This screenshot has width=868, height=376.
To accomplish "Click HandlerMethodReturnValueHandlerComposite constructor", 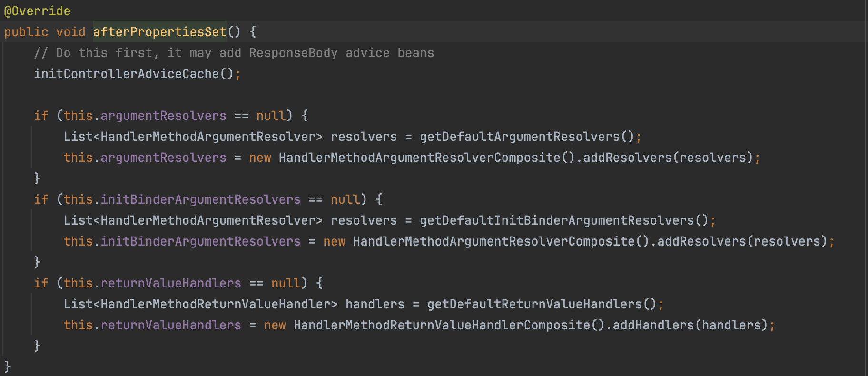I will pyautogui.click(x=442, y=325).
